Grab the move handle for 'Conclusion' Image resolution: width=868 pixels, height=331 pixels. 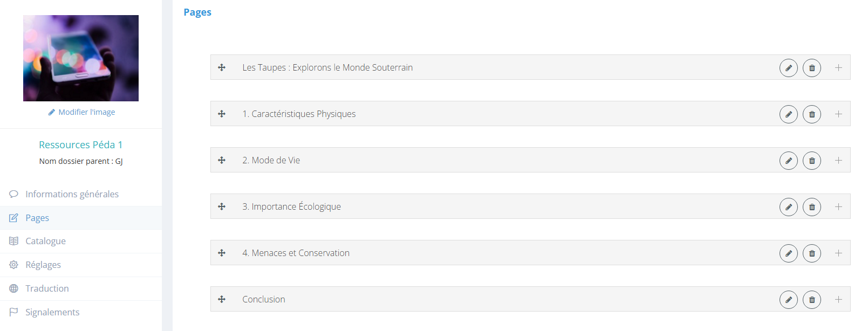click(222, 299)
